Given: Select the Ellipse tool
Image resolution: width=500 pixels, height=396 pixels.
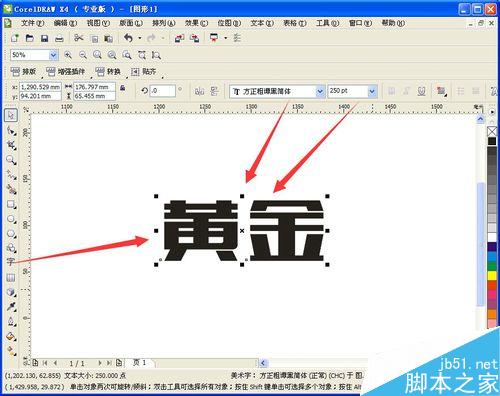Looking at the screenshot, I should click(11, 219).
